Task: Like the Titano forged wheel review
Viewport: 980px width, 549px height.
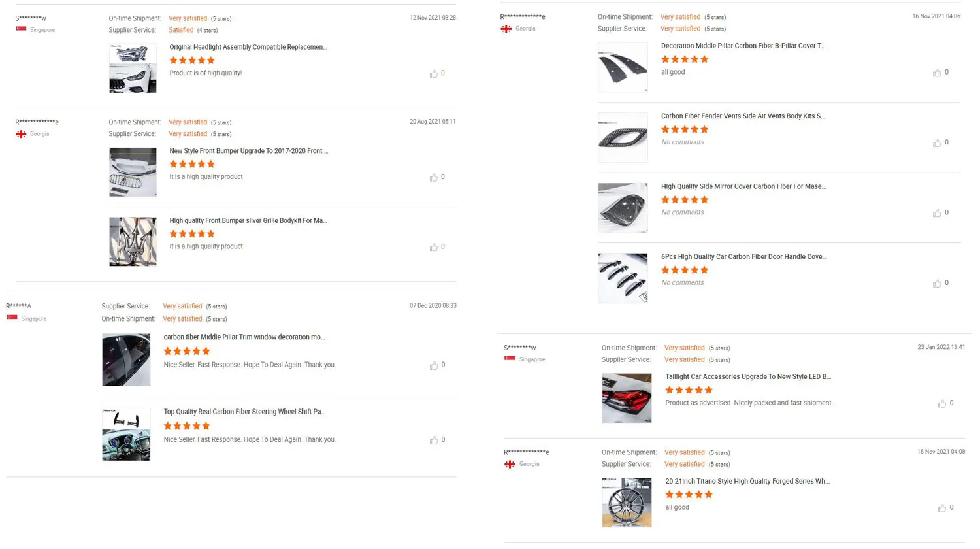Action: 941,508
